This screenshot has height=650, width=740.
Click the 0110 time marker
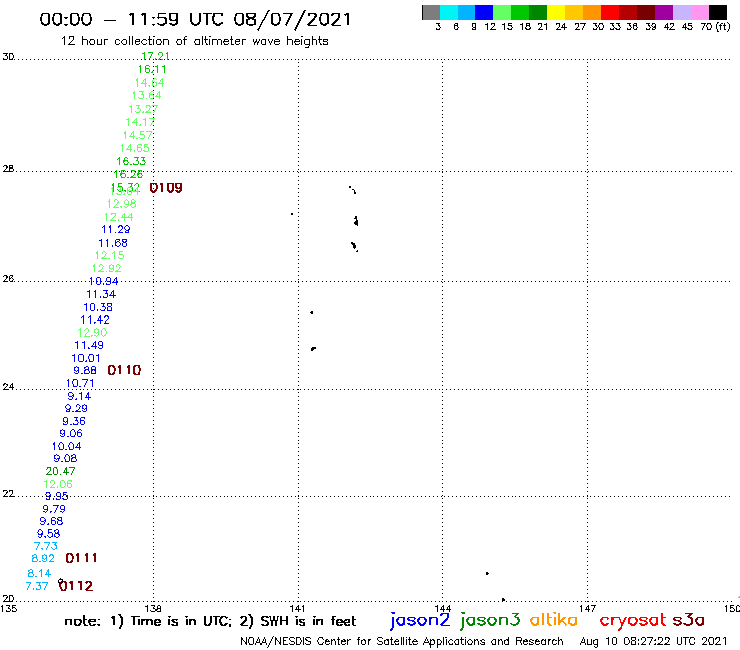[124, 370]
